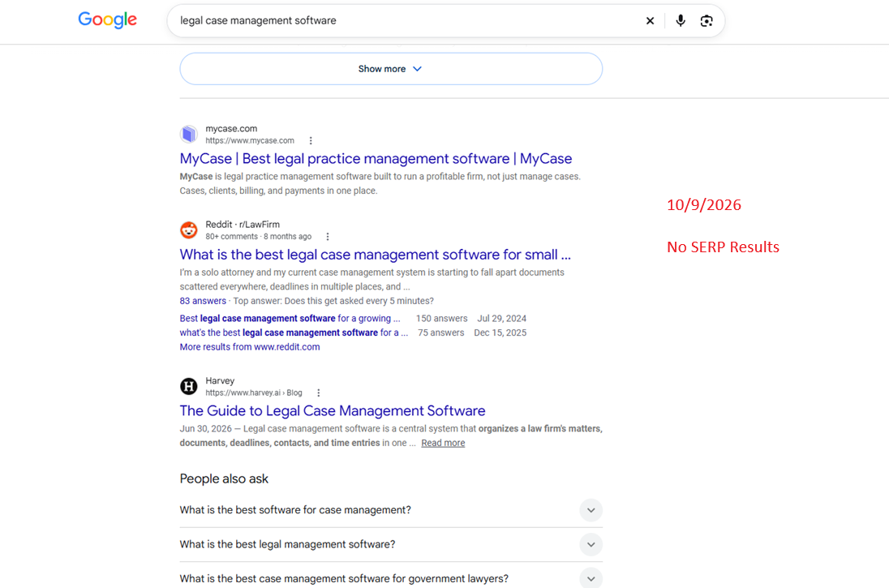Open three-dot menu for mycase.com result

[x=311, y=140]
